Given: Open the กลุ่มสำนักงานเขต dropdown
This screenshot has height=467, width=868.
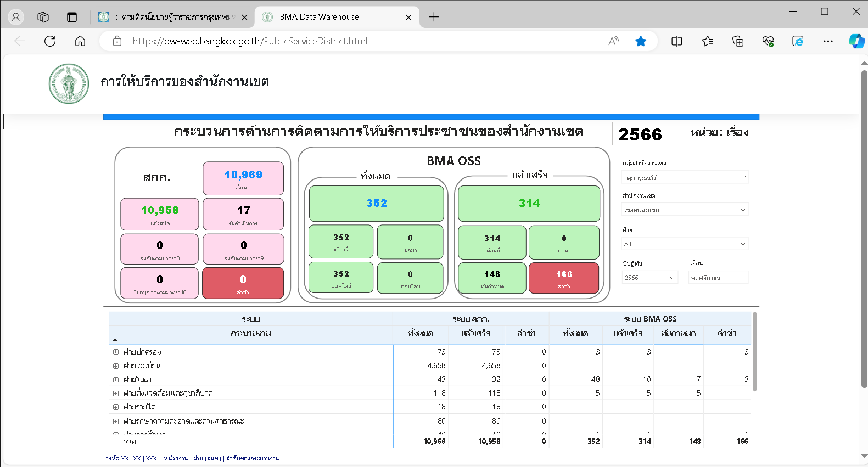Looking at the screenshot, I should (x=685, y=177).
